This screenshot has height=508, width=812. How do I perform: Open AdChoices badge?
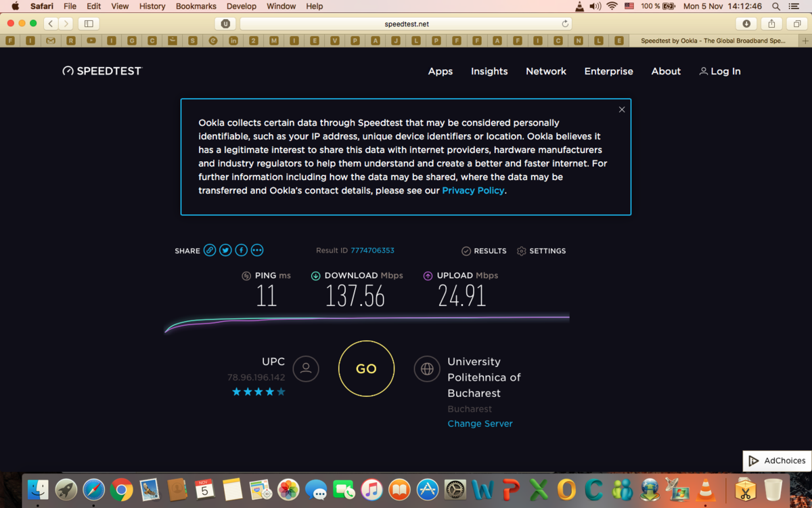coord(777,461)
